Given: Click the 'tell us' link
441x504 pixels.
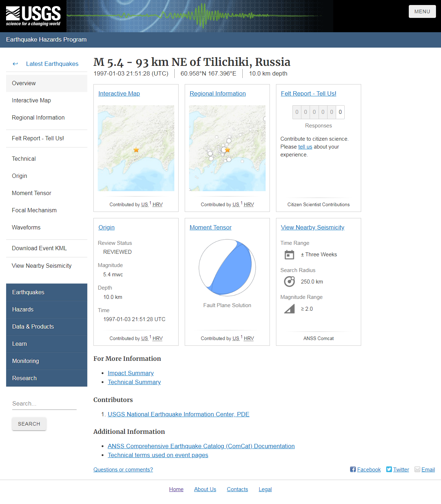Looking at the screenshot, I should click(x=305, y=147).
